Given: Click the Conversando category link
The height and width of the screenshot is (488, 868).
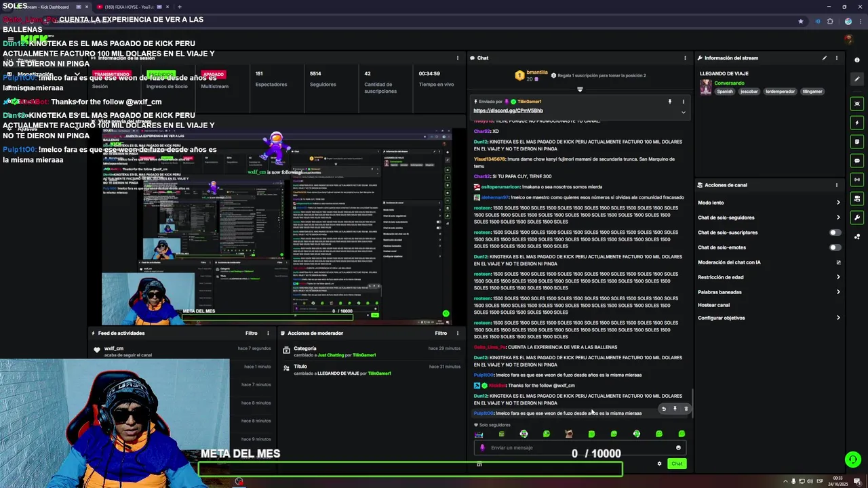Looking at the screenshot, I should click(x=729, y=83).
